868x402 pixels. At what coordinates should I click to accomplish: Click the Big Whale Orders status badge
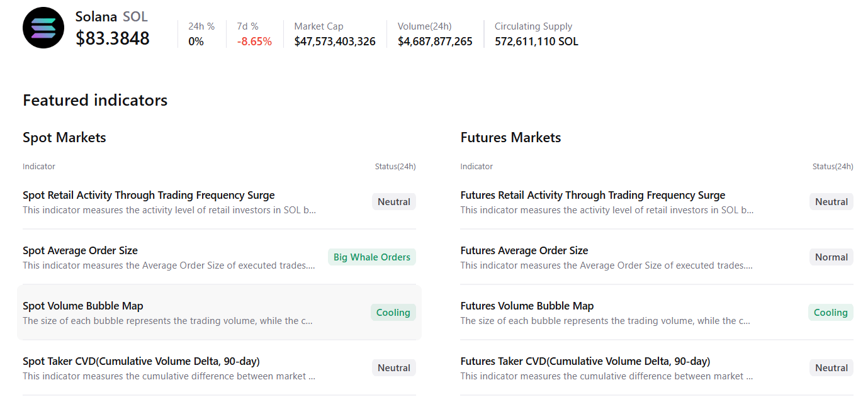coord(371,257)
